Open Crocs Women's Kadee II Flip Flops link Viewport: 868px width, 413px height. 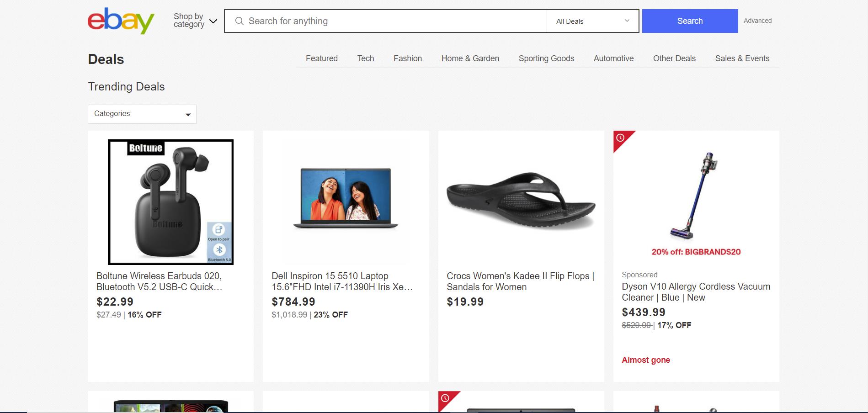(x=520, y=281)
